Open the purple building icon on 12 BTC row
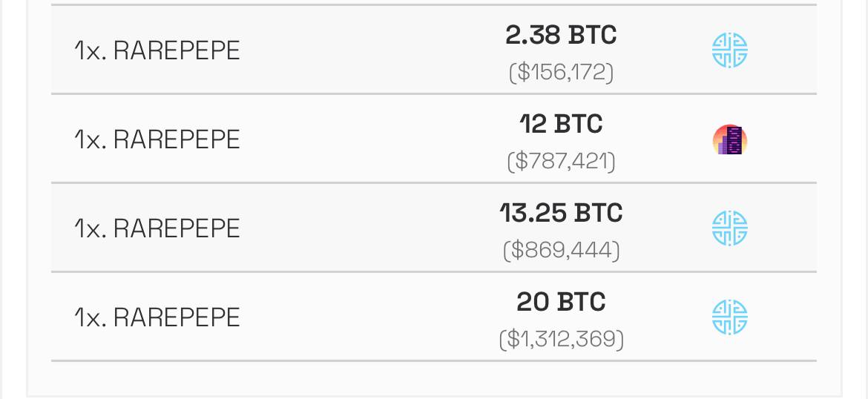The width and height of the screenshot is (868, 399). click(729, 139)
